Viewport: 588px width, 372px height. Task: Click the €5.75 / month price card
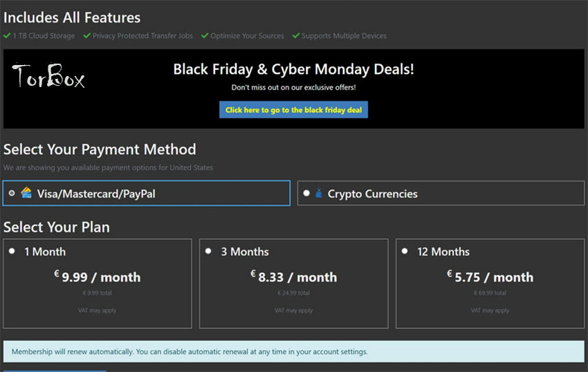coord(490,283)
